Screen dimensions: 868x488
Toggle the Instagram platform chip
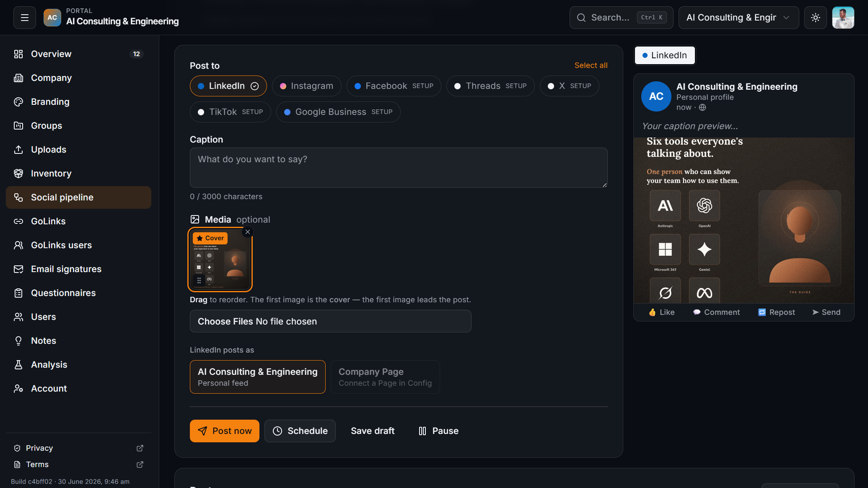coord(307,86)
